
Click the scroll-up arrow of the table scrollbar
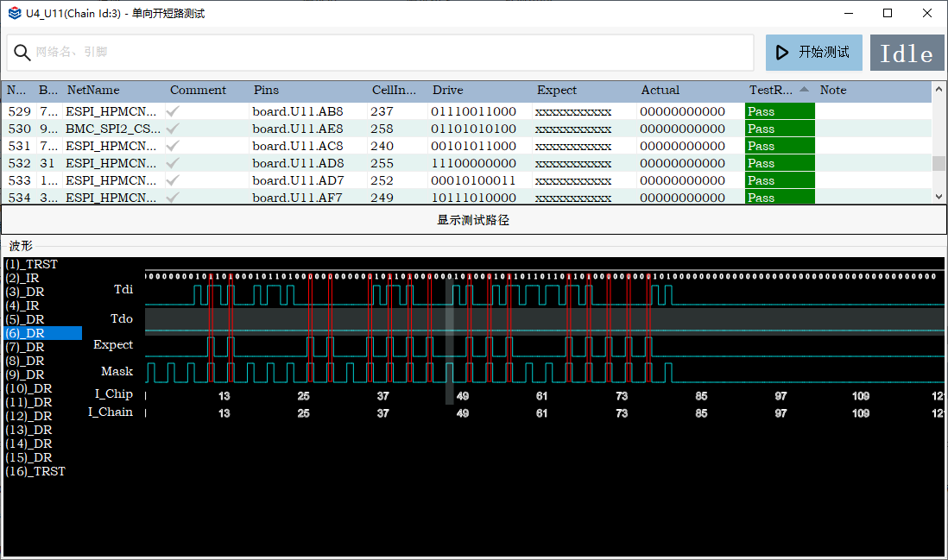[939, 90]
